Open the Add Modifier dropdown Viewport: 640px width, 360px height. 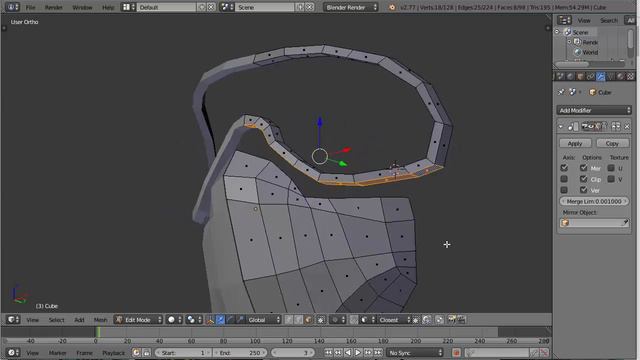[594, 110]
